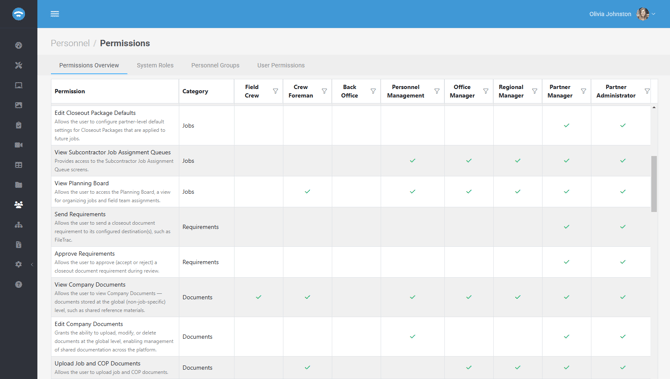The width and height of the screenshot is (670, 379).
Task: Click Crew Foreman checkmark for View Planning Board
Action: tap(307, 191)
